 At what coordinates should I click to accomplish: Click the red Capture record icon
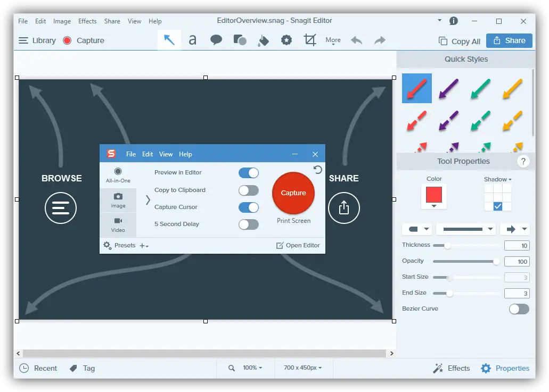click(x=67, y=40)
